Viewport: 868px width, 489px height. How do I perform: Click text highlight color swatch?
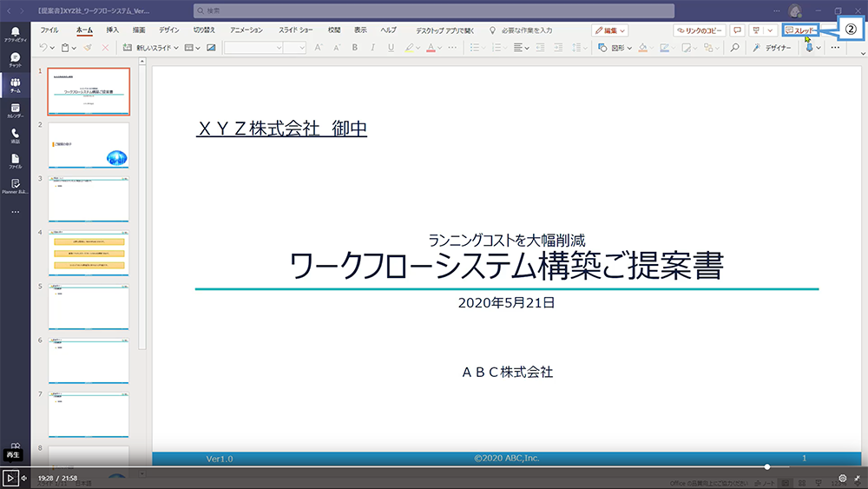409,48
